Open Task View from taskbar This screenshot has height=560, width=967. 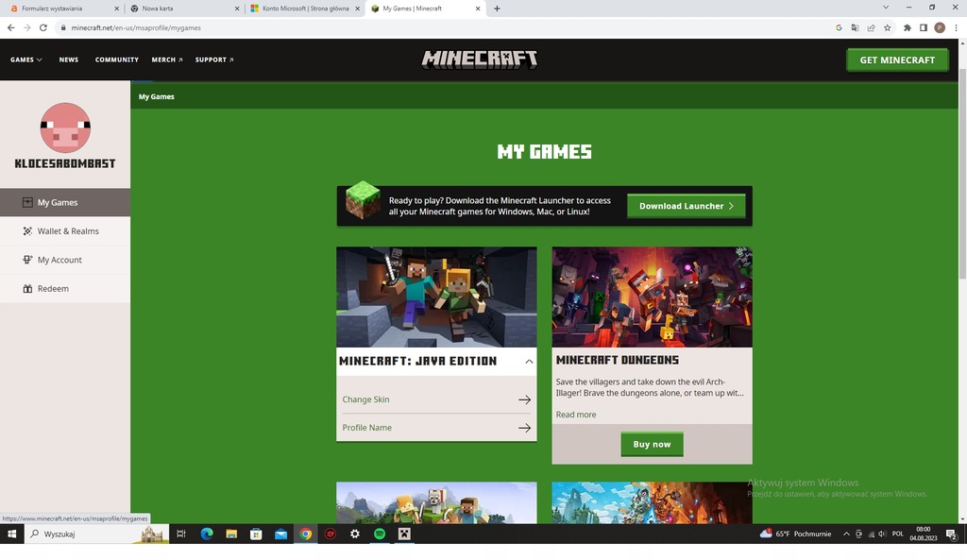(x=180, y=535)
